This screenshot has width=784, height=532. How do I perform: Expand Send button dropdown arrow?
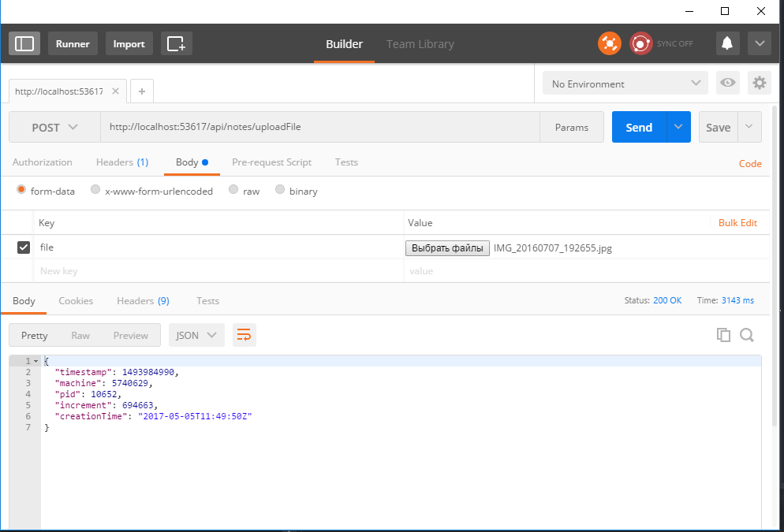678,127
